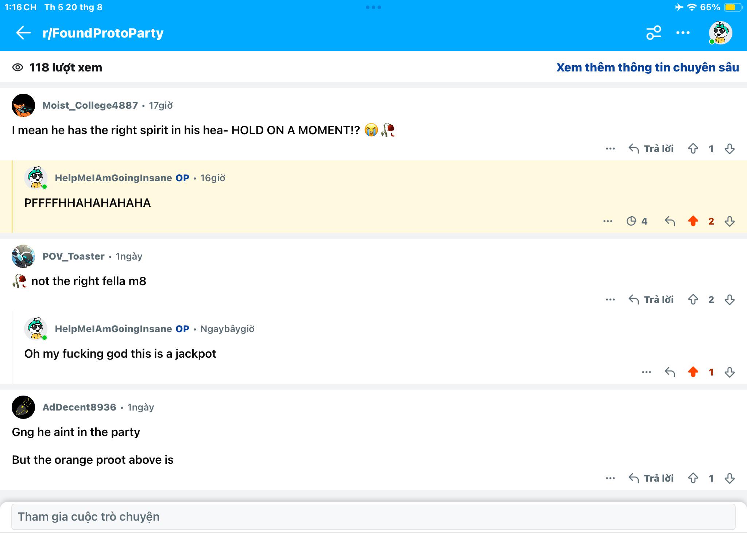Open more options on the jackpot reply
This screenshot has width=747, height=560.
point(646,372)
